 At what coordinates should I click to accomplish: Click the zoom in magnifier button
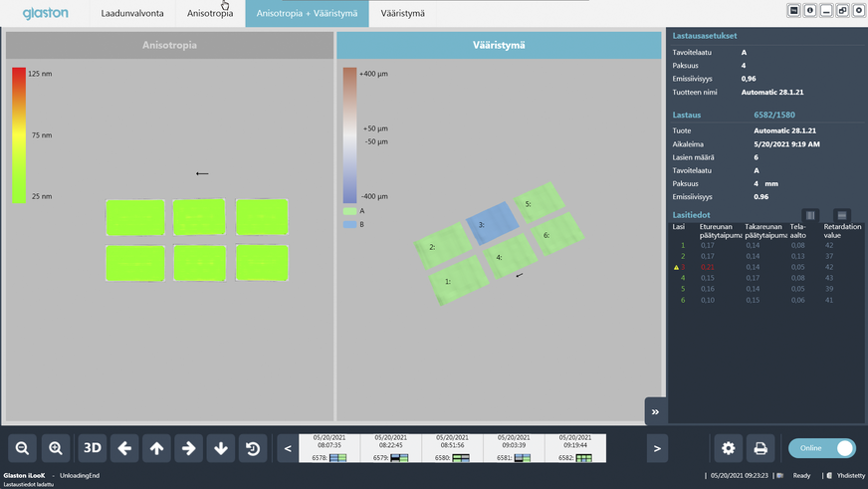click(x=56, y=448)
